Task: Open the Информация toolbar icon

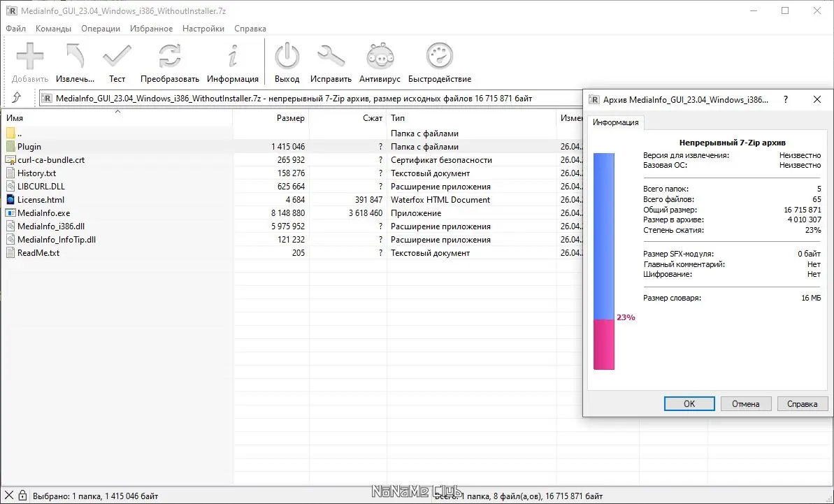Action: pyautogui.click(x=232, y=57)
